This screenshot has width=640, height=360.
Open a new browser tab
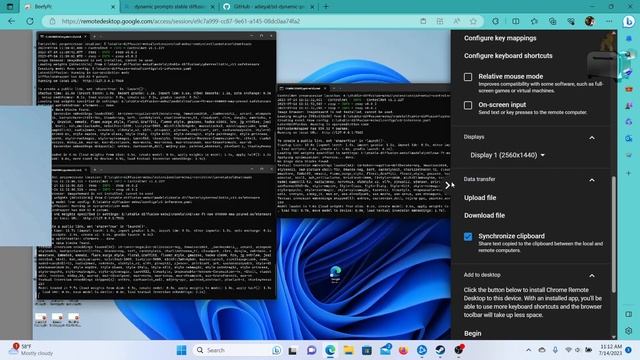[326, 7]
